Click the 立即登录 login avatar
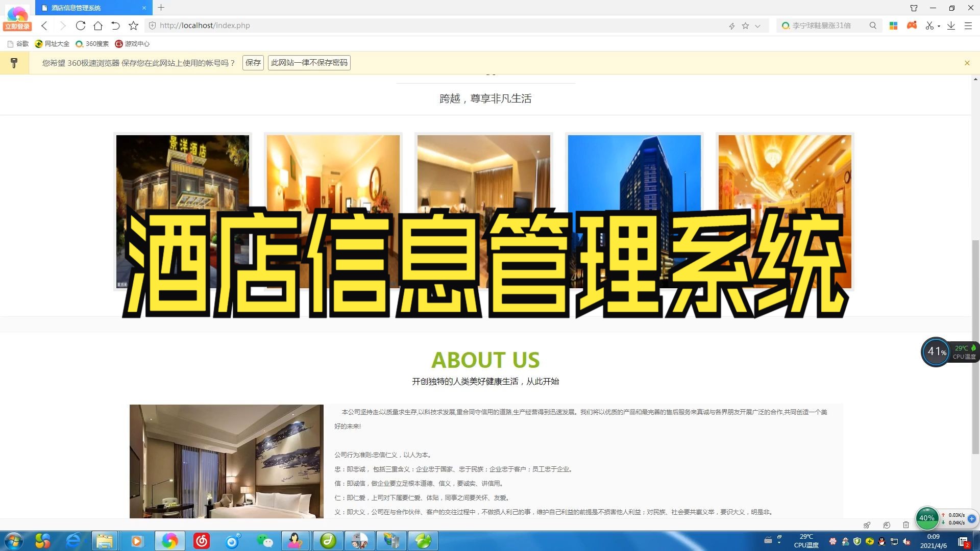Screen dimensions: 980x551 (17, 19)
